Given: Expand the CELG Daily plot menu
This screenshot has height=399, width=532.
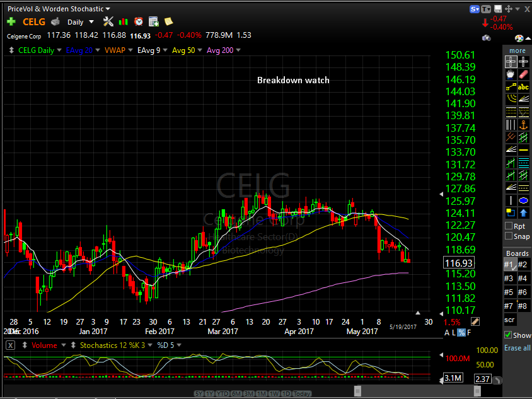Looking at the screenshot, I should (x=59, y=50).
